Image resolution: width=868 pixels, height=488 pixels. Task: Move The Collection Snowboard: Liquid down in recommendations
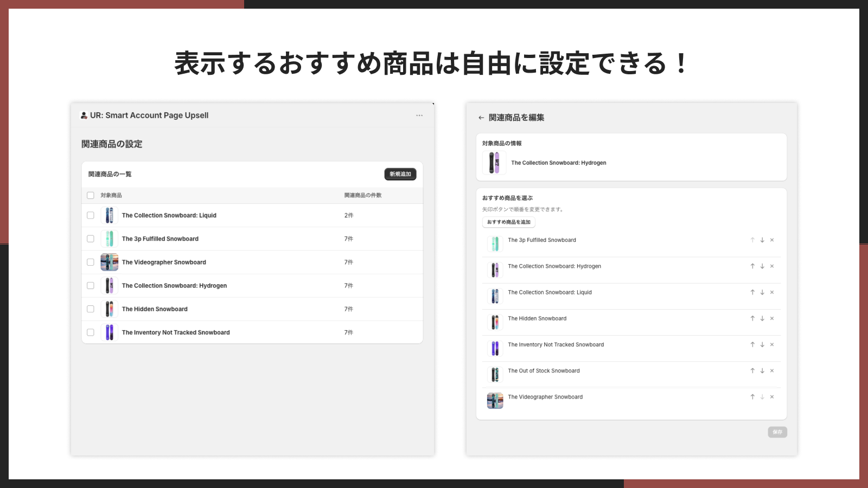(x=762, y=292)
